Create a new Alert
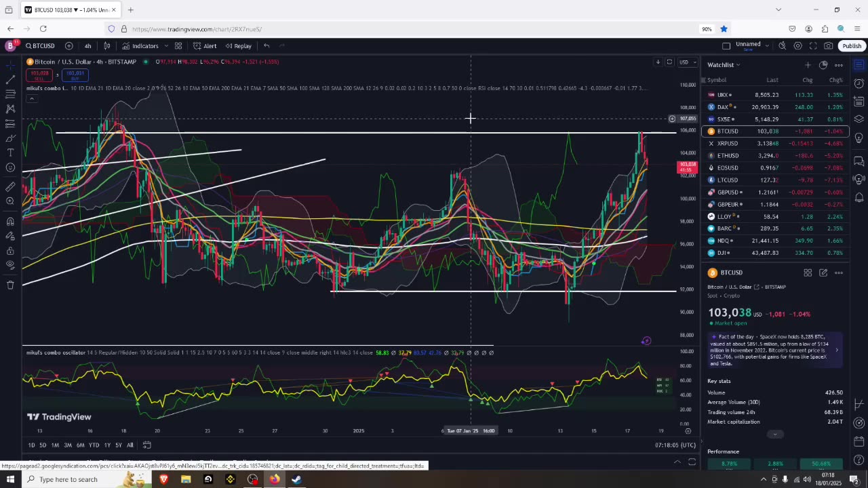Viewport: 868px width, 488px height. click(x=205, y=46)
